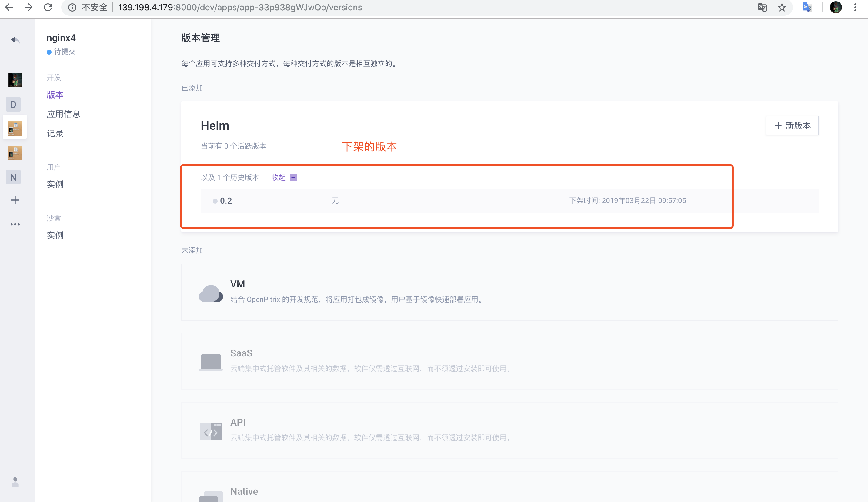Collapse history versions with 收起 link
This screenshot has width=868, height=502.
[x=278, y=177]
